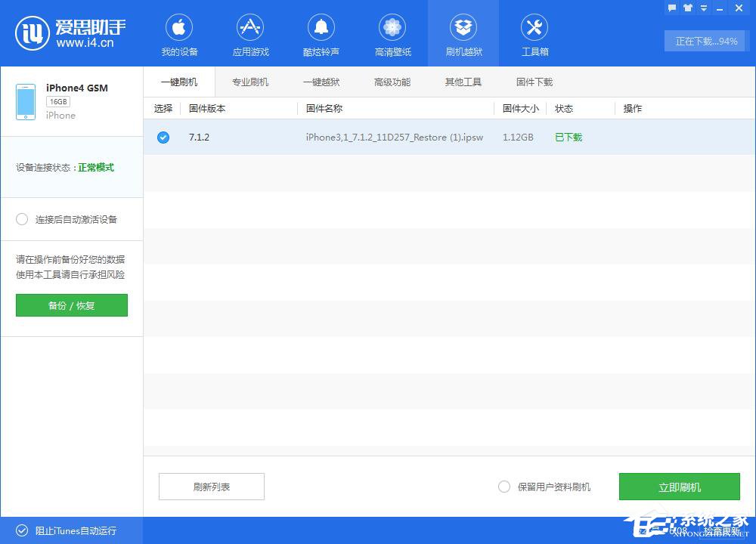Enable 连接后自动激活设备 auto-activation option
756x544 pixels.
pos(22,219)
